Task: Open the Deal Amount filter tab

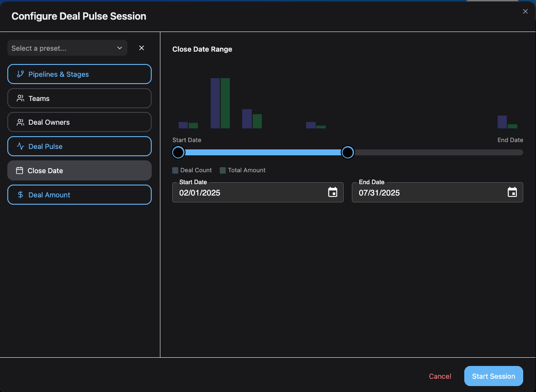Action: (80, 195)
